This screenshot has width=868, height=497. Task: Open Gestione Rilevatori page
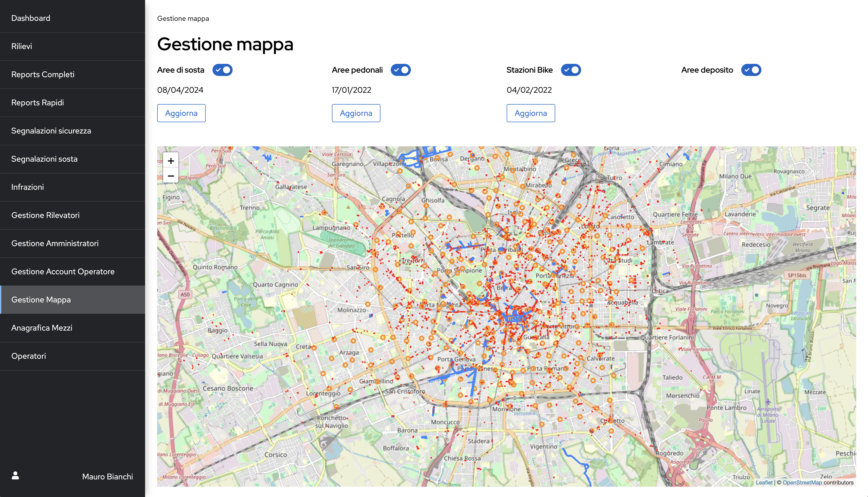coord(46,215)
